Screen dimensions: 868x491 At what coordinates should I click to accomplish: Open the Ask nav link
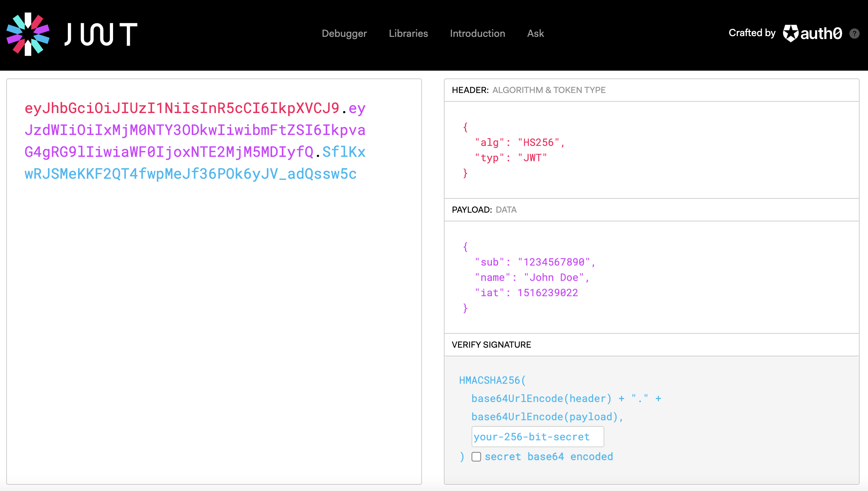[535, 34]
